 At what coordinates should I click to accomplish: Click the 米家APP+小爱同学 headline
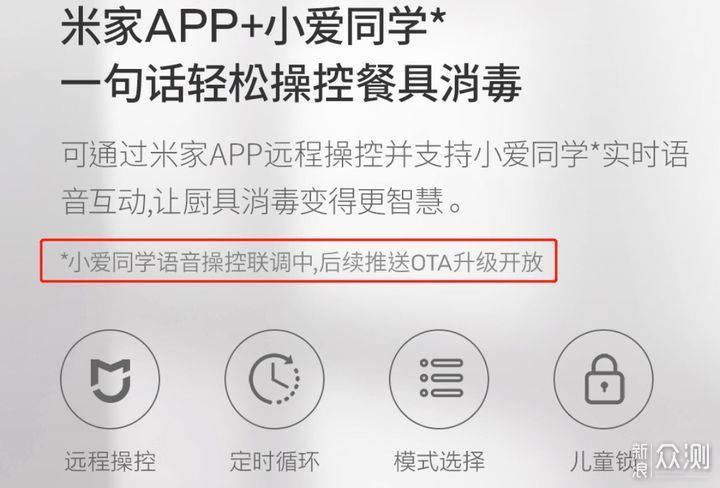pyautogui.click(x=253, y=26)
